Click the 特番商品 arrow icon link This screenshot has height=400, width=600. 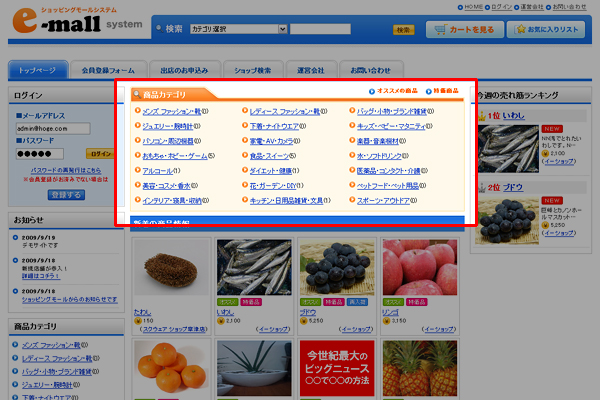pos(427,91)
